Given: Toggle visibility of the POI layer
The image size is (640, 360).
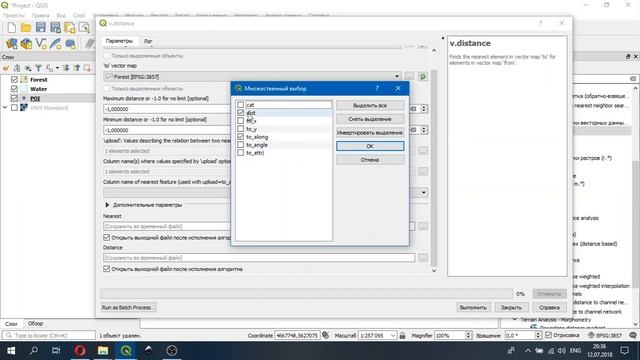Looking at the screenshot, I should pos(14,98).
